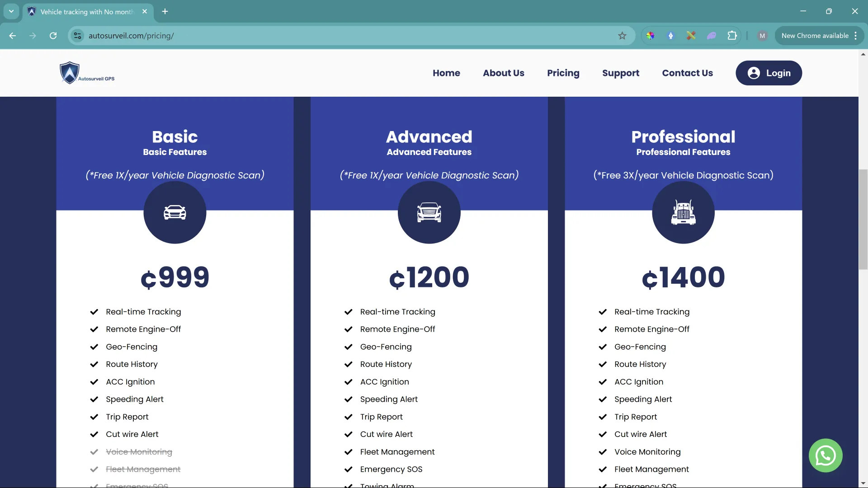
Task: Open the profile M avatar menu
Action: [x=762, y=36]
